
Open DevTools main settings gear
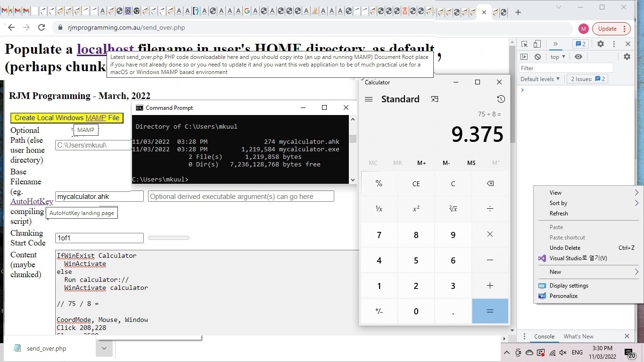coord(601,44)
